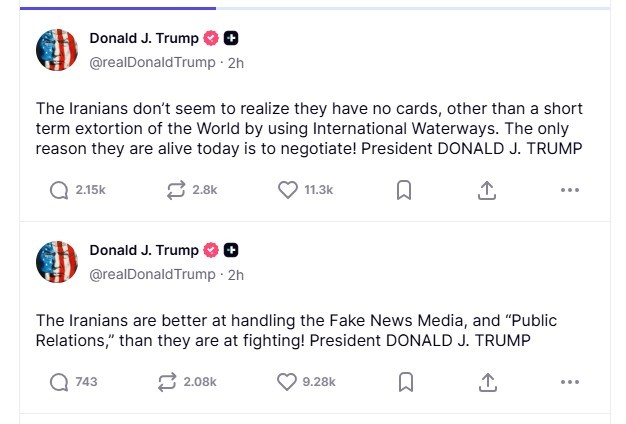The width and height of the screenshot is (626, 424).
Task: Repost the second post with 2.08k reposts
Action: pyautogui.click(x=167, y=381)
